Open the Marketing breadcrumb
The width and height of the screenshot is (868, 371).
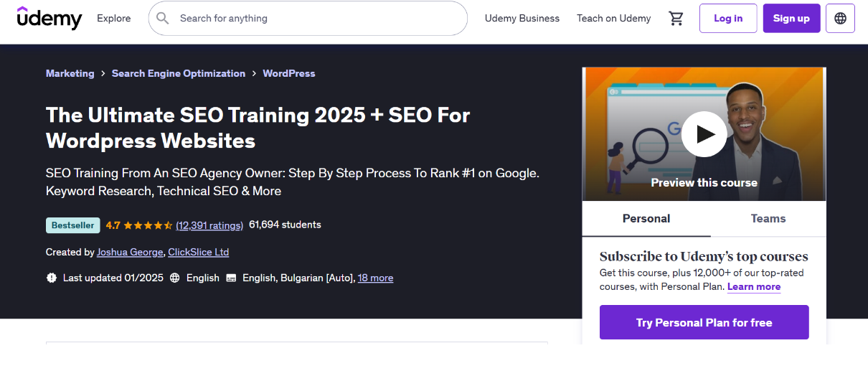pos(70,73)
